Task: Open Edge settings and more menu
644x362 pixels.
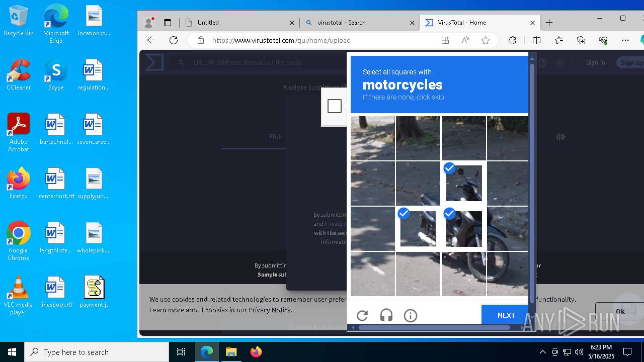Action: pos(625,40)
